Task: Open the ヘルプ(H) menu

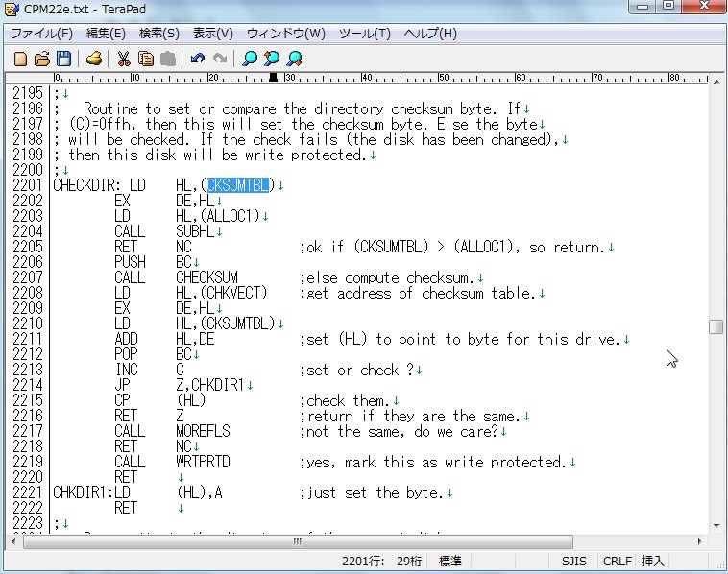Action: tap(429, 34)
